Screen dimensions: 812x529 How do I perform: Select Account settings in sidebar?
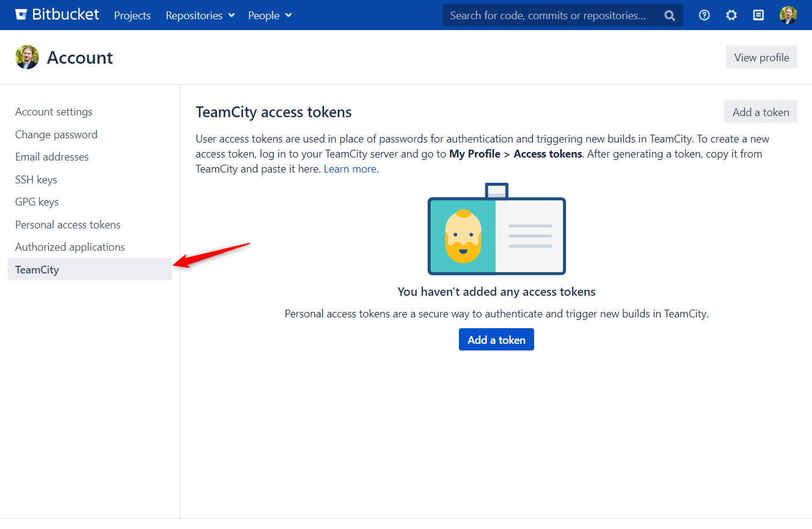(x=54, y=112)
